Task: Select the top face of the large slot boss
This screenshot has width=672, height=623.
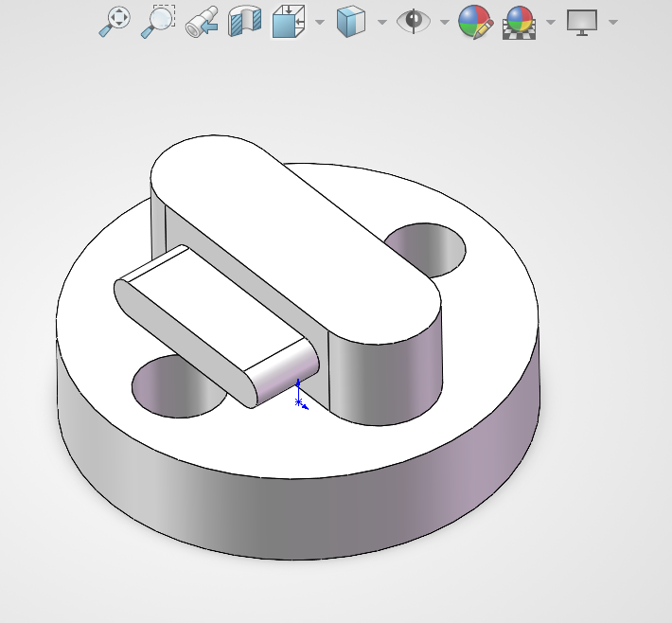Action: 295,240
